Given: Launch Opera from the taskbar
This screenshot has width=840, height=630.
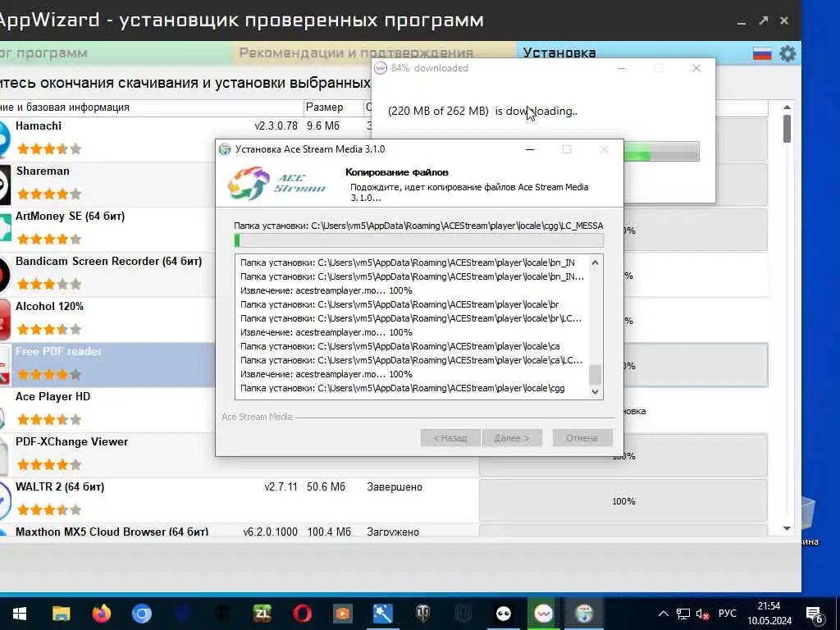Looking at the screenshot, I should pyautogui.click(x=302, y=614).
